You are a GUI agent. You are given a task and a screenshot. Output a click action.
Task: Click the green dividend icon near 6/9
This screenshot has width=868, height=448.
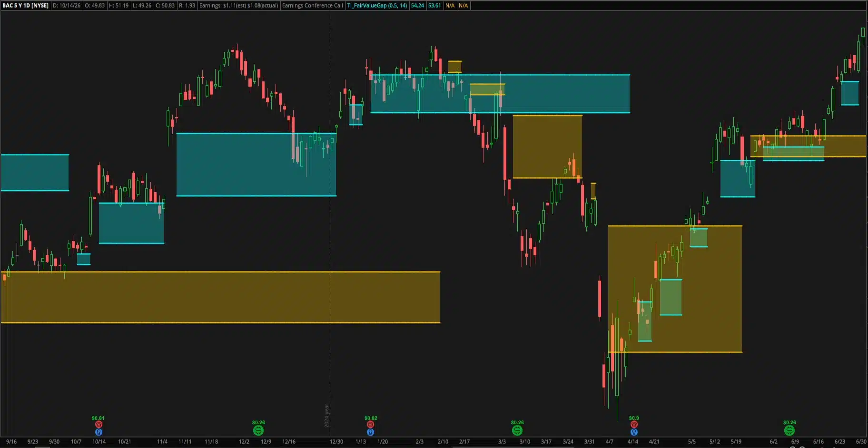click(789, 430)
